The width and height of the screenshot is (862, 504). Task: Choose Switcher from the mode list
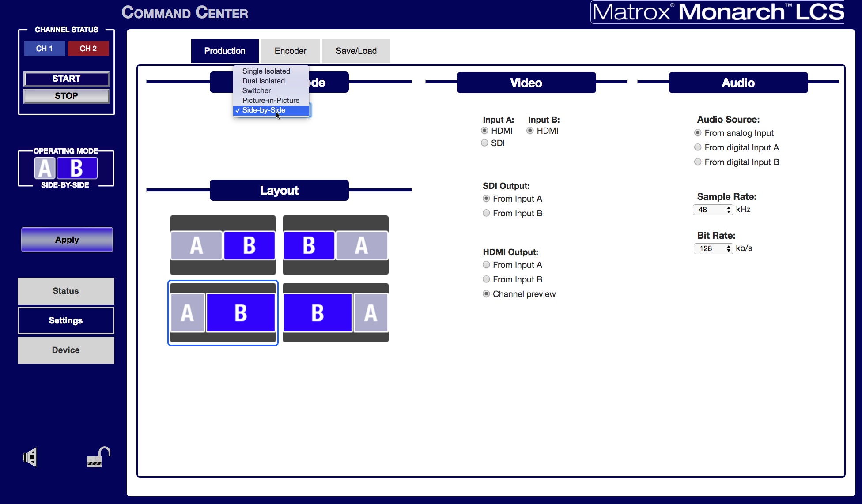point(271,90)
